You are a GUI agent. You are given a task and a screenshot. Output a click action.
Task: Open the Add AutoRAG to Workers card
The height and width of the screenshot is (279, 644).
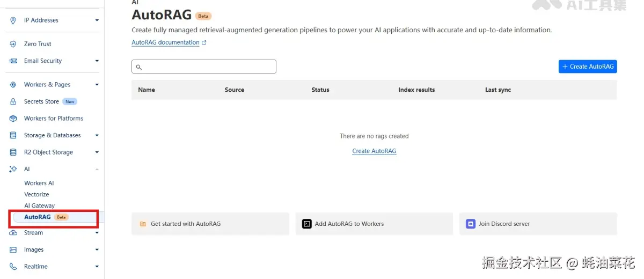pos(374,224)
